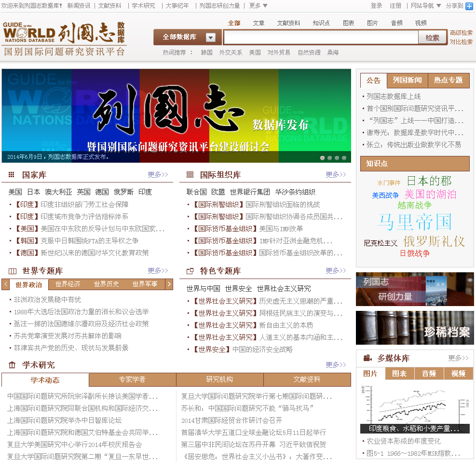Screen dimensions: 476x462
Task: Click the 国际组织库 section icon
Action: click(190, 175)
